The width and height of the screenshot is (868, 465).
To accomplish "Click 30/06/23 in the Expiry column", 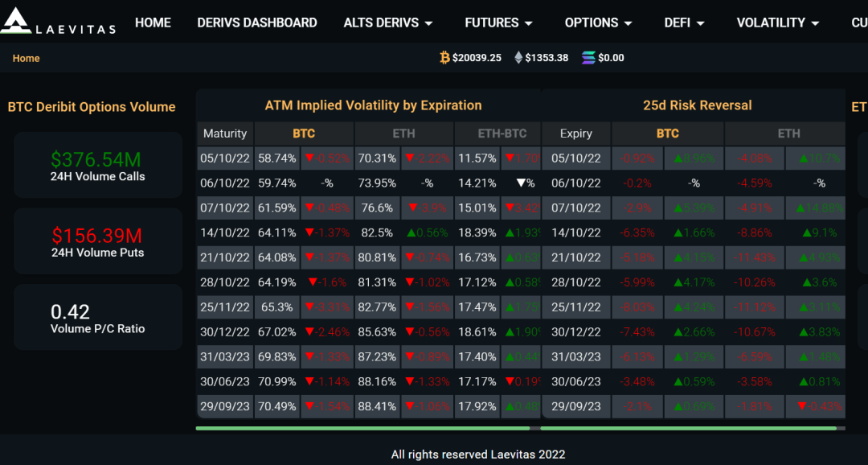I will [575, 381].
